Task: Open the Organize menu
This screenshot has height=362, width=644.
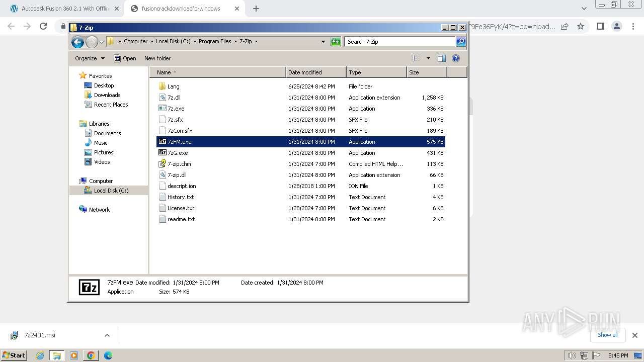Action: (x=90, y=58)
